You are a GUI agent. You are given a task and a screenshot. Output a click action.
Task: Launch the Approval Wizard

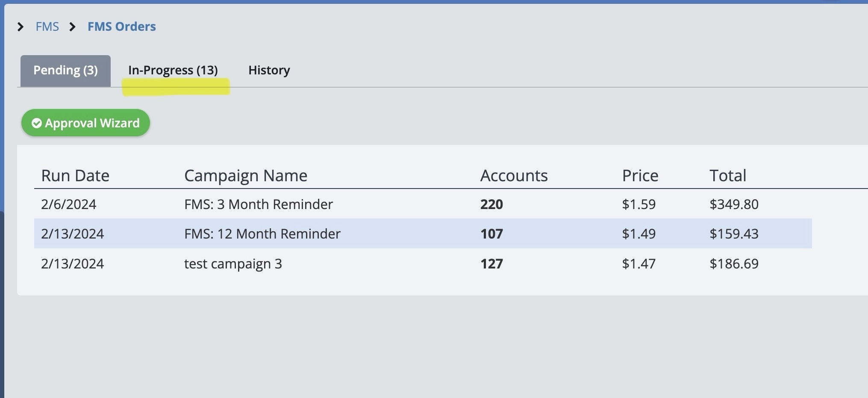pyautogui.click(x=86, y=123)
